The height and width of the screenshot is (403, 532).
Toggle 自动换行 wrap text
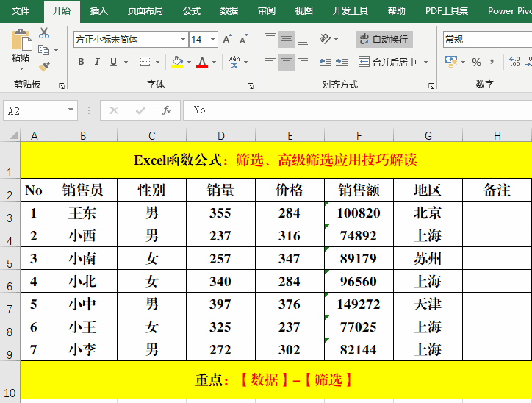pos(384,40)
